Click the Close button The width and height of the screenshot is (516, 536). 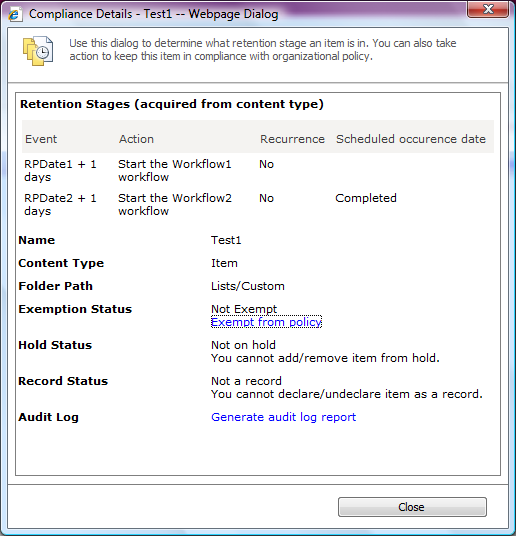click(412, 507)
